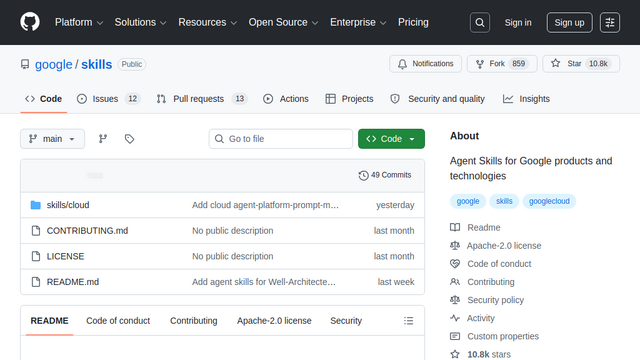Open the LICENSE file
Viewport: 640px width, 360px height.
(x=65, y=256)
